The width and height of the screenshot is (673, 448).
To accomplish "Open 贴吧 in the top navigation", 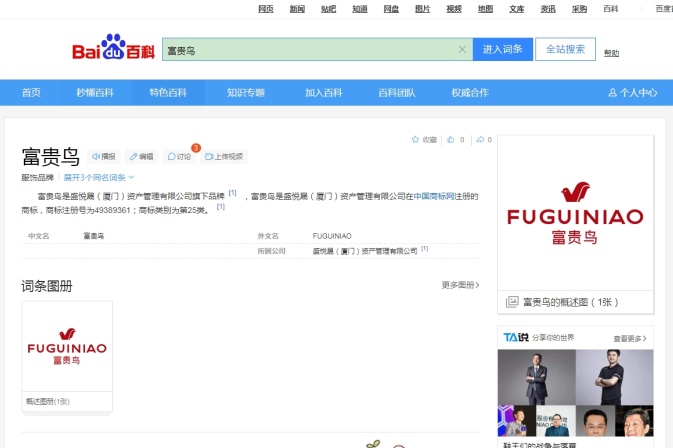I will (x=328, y=9).
